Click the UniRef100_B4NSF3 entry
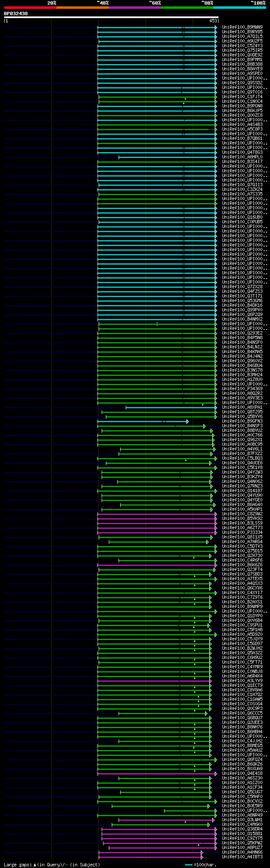The height and width of the screenshot is (868, 270). coord(242,426)
